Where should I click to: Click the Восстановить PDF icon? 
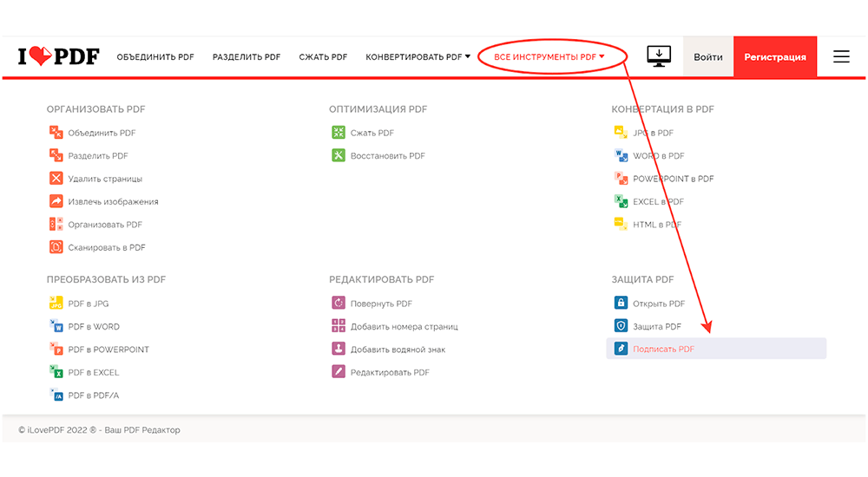(x=339, y=155)
